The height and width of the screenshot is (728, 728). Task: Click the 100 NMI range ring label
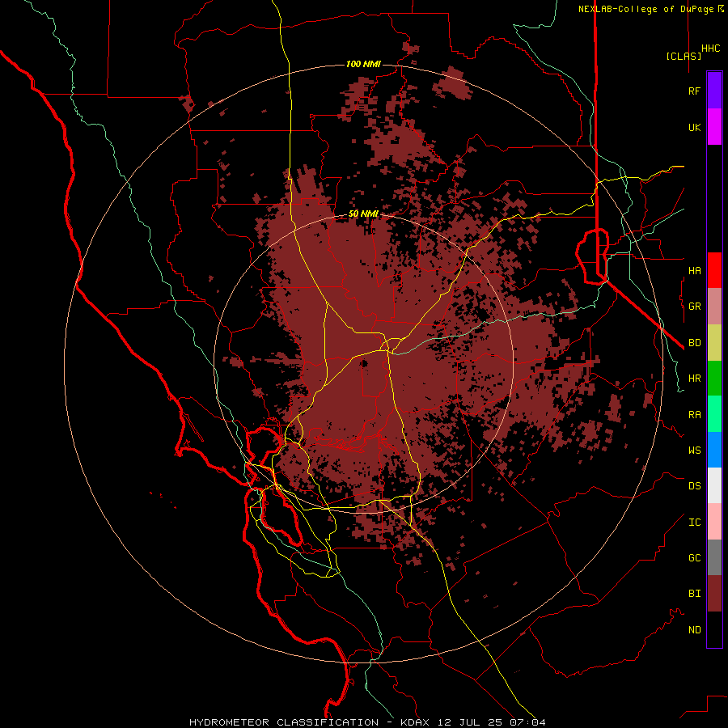pyautogui.click(x=363, y=64)
